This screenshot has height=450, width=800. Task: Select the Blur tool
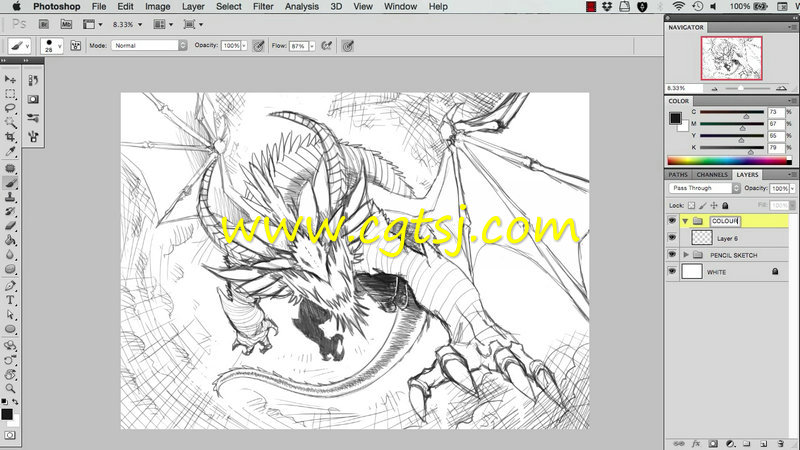pos(10,255)
